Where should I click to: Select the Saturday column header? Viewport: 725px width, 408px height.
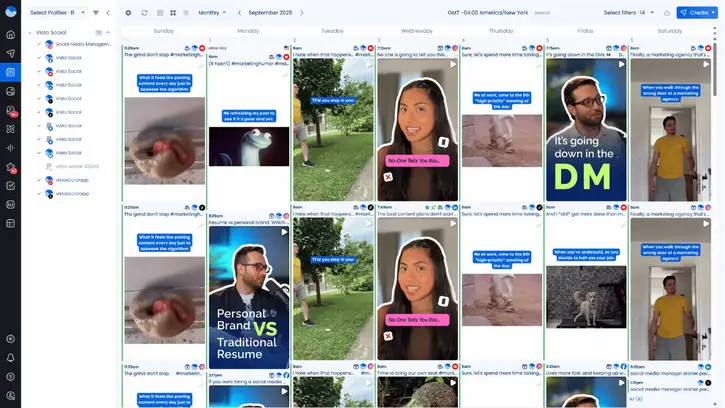[x=670, y=31]
